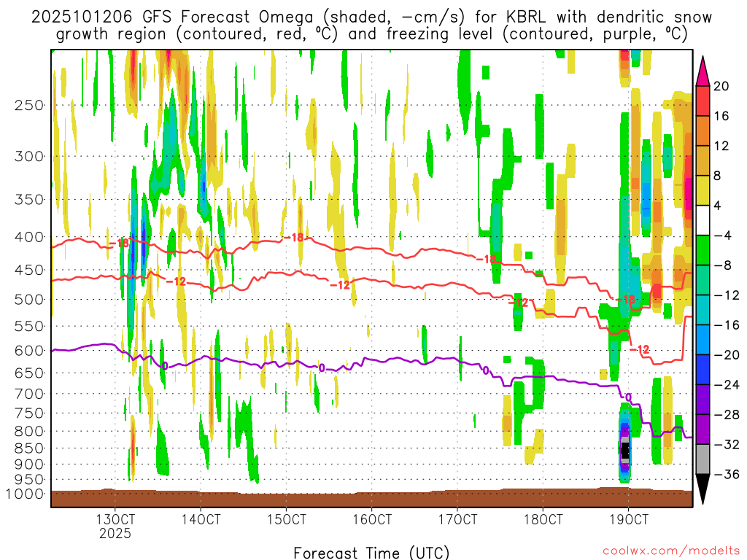Click the 13OCT tick label on time axis
The height and width of the screenshot is (560, 747).
click(115, 520)
